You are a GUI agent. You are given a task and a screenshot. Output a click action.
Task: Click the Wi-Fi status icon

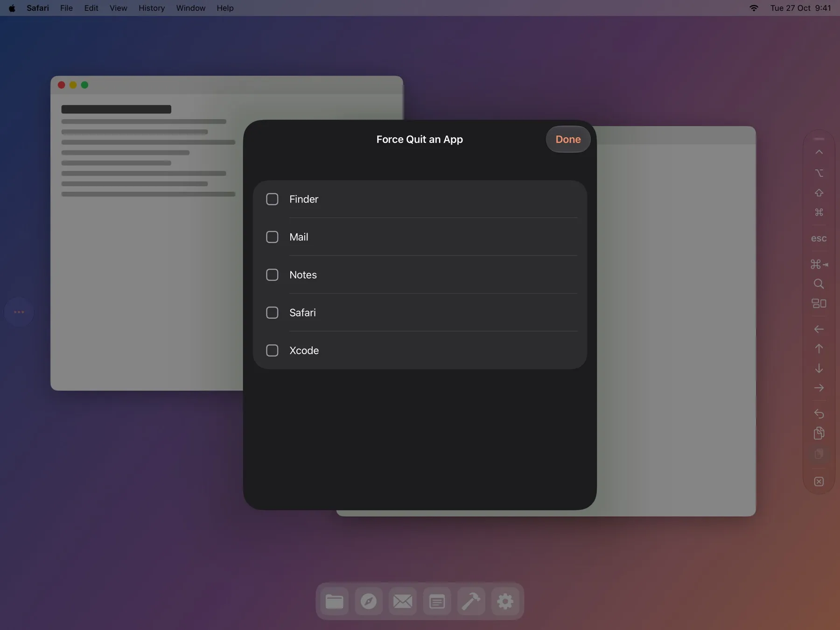[754, 8]
